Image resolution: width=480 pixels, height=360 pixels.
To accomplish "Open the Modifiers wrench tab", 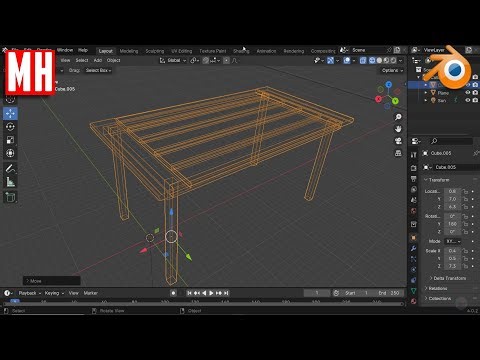I will pos(414,248).
